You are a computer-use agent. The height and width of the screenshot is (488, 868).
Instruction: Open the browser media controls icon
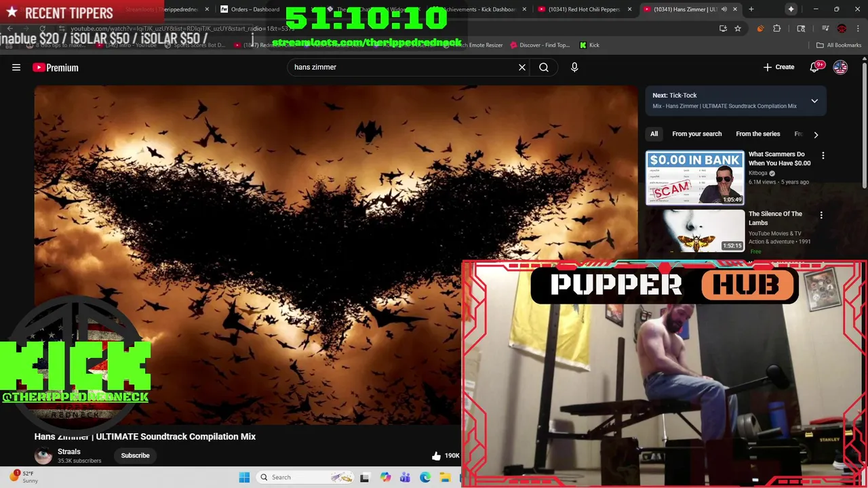(825, 28)
